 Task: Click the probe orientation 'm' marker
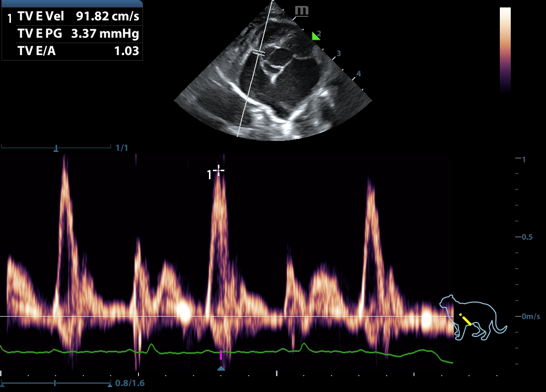point(301,10)
